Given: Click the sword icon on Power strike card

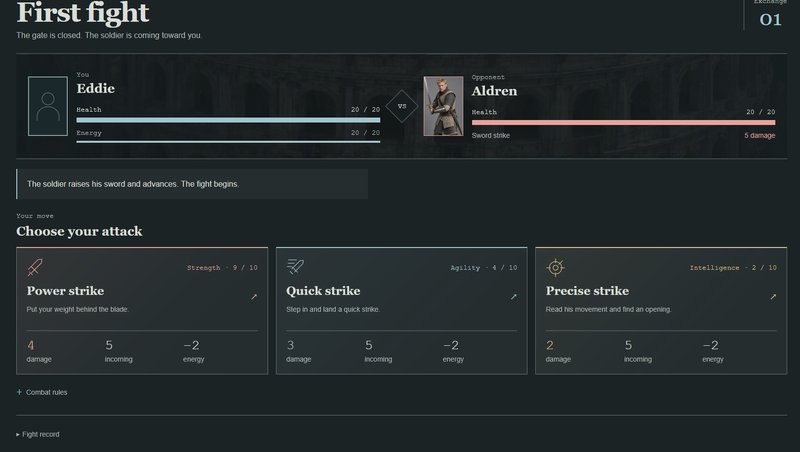Looking at the screenshot, I should [35, 267].
